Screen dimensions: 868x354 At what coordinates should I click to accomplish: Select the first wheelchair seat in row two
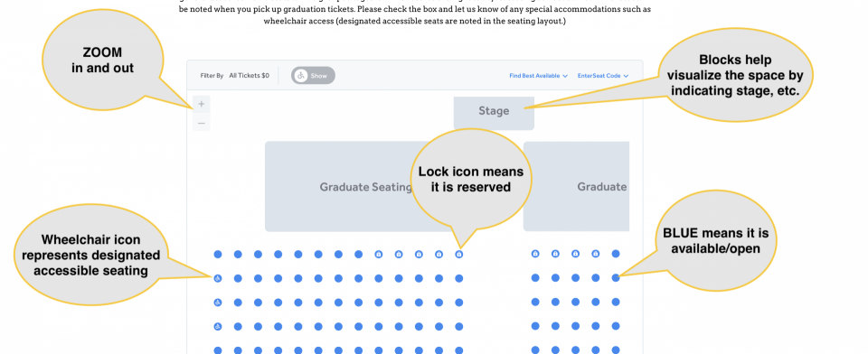(x=218, y=278)
